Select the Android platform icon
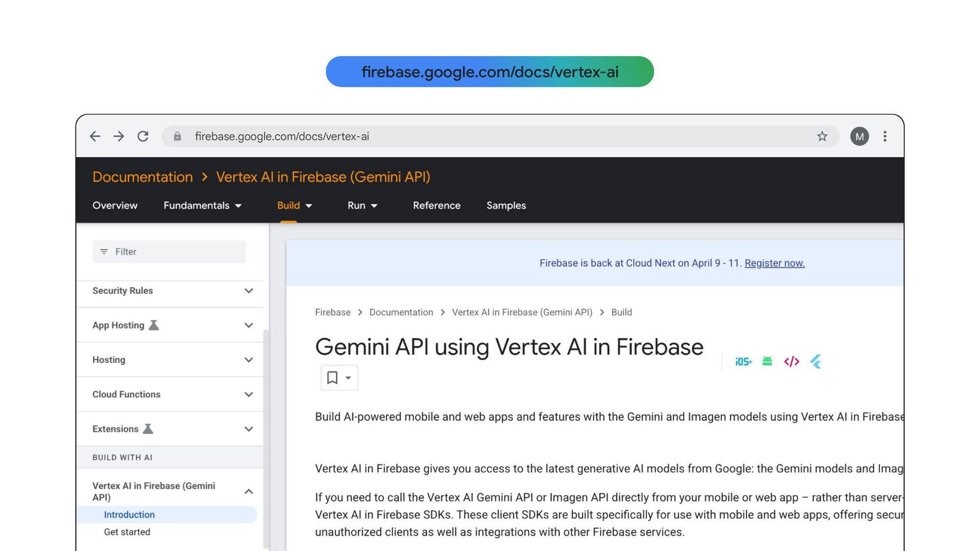The image size is (980, 551). [767, 362]
